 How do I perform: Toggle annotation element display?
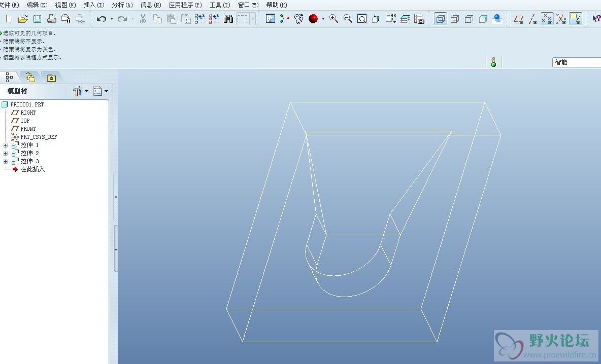point(575,18)
